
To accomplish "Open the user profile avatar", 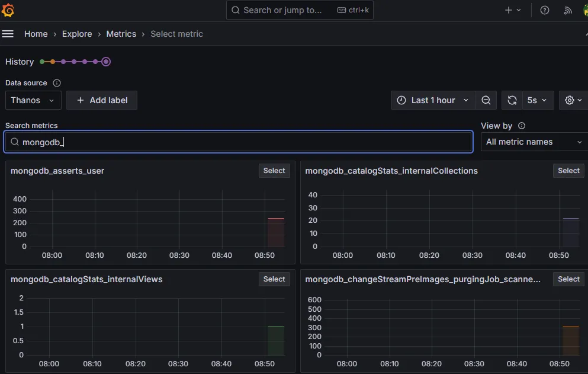I will pos(585,10).
